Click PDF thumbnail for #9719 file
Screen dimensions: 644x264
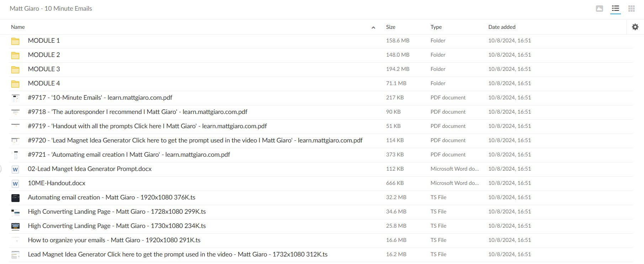[15, 126]
